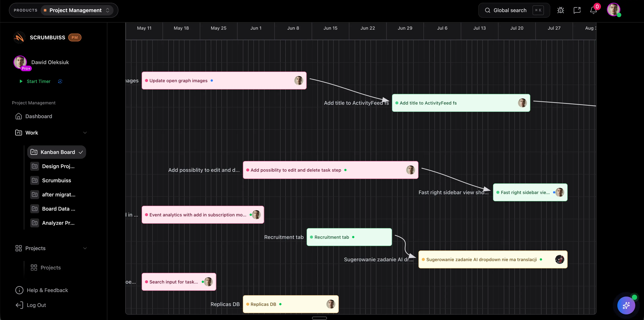This screenshot has width=644, height=320.
Task: Open the bug report icon in top bar
Action: click(561, 10)
